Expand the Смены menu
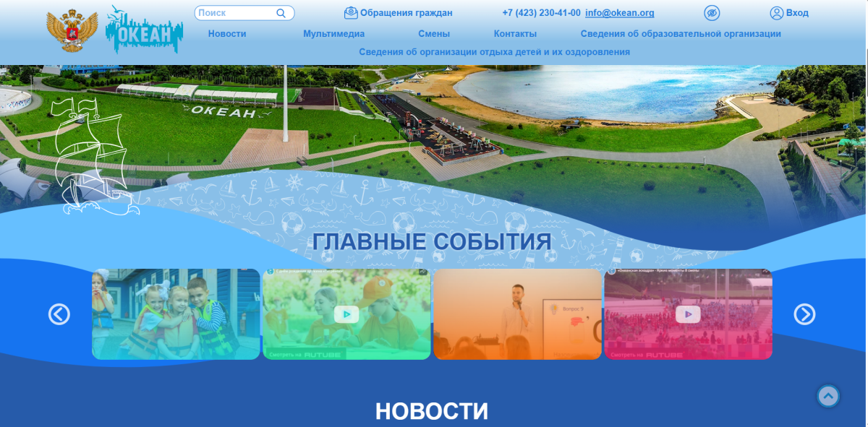868x427 pixels. 433,34
